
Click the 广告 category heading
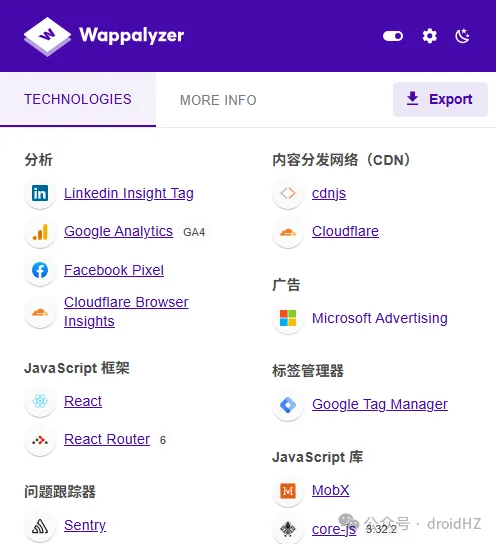tap(286, 285)
